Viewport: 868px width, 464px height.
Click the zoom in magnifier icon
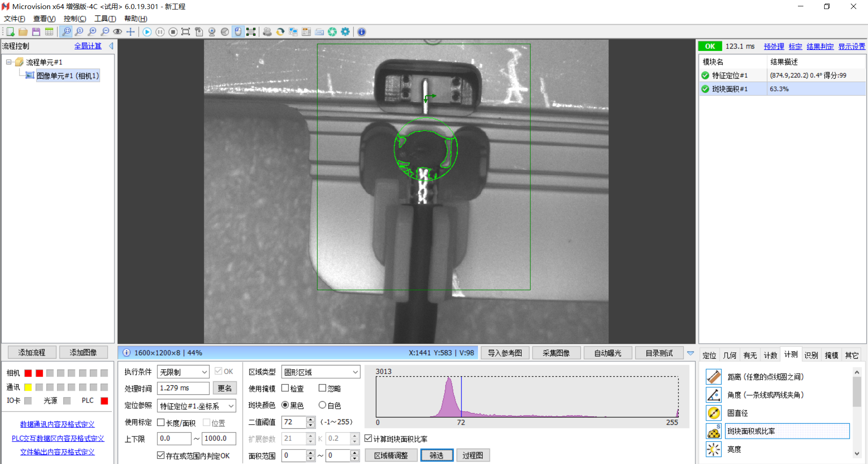[92, 32]
